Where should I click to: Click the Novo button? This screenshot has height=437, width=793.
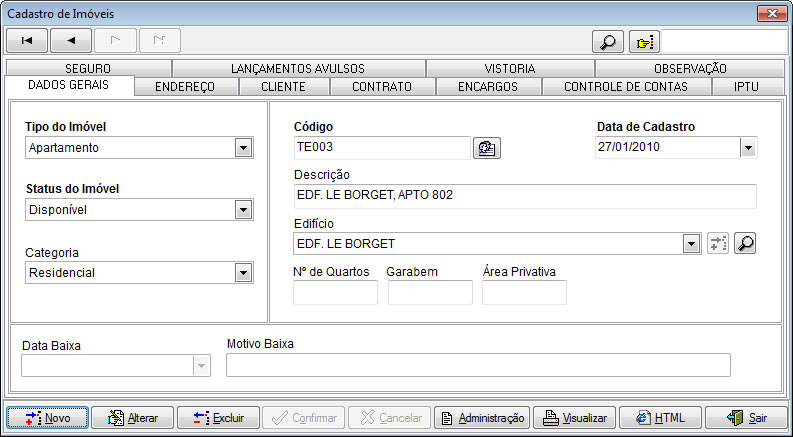(47, 417)
